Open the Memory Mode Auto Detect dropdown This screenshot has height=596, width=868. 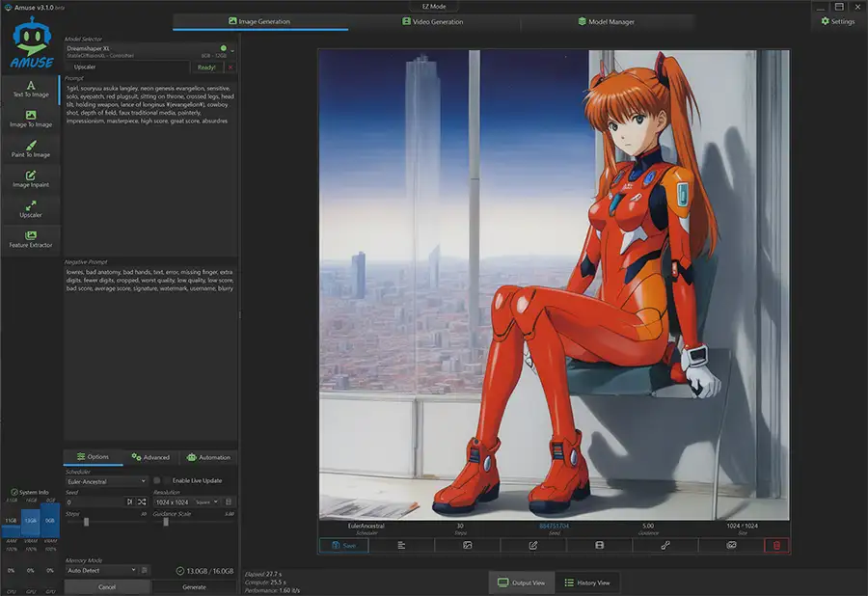coord(102,570)
